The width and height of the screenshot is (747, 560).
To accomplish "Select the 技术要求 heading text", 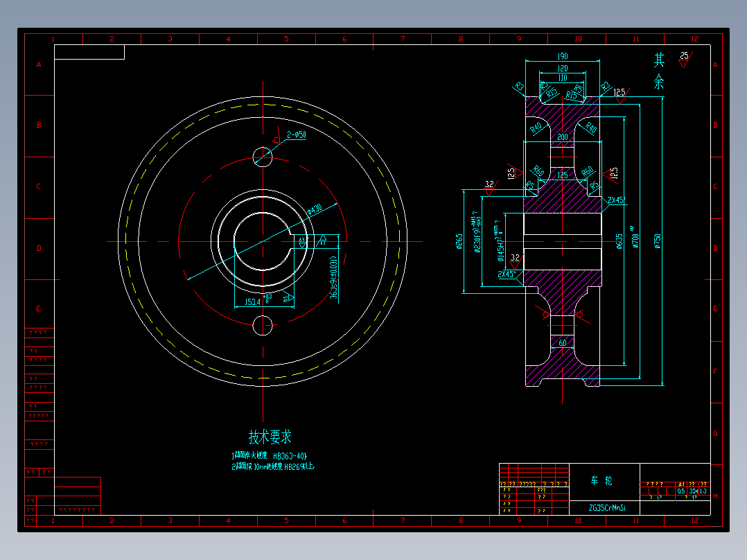I will pos(270,437).
